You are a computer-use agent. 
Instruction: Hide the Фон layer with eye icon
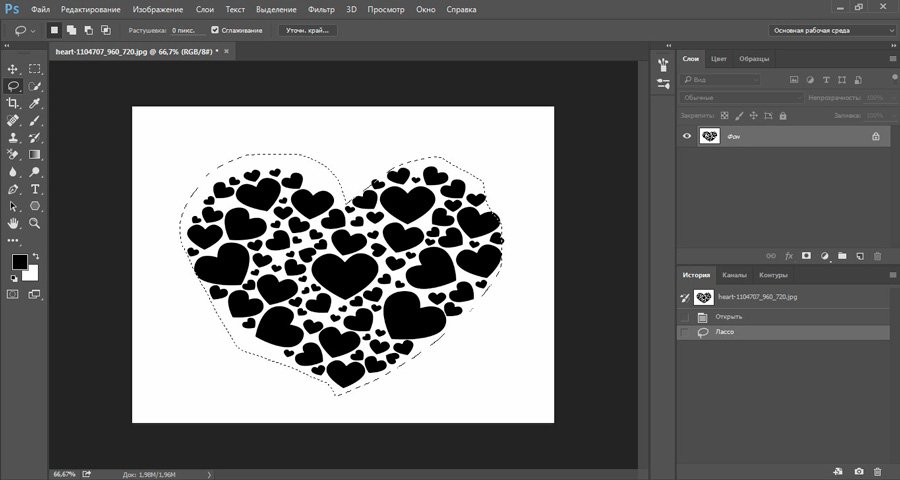tap(686, 136)
